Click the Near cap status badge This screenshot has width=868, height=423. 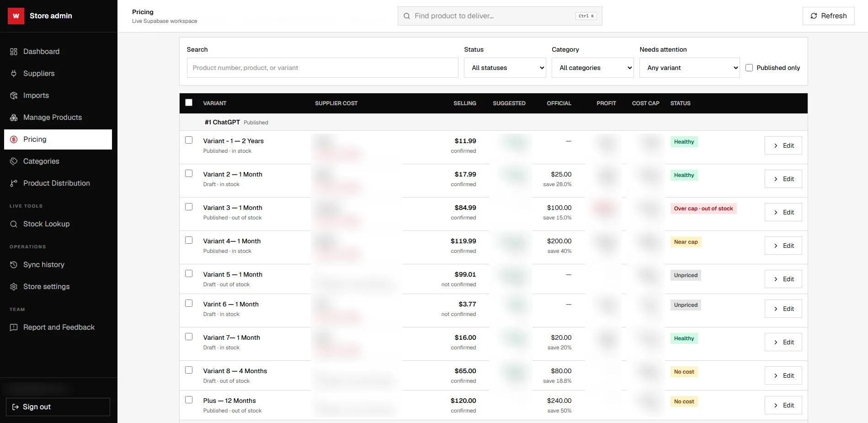[x=686, y=242]
